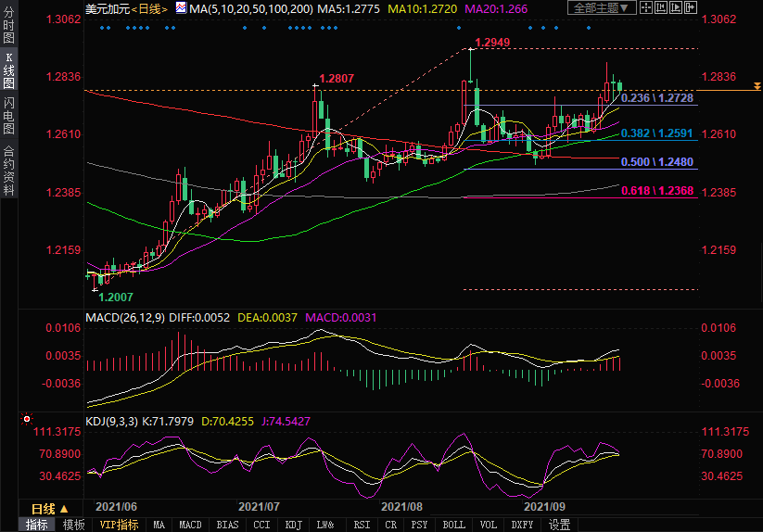Open the 合约资料 sidebar tab
Screen dimensions: 763x532
pos(9,170)
